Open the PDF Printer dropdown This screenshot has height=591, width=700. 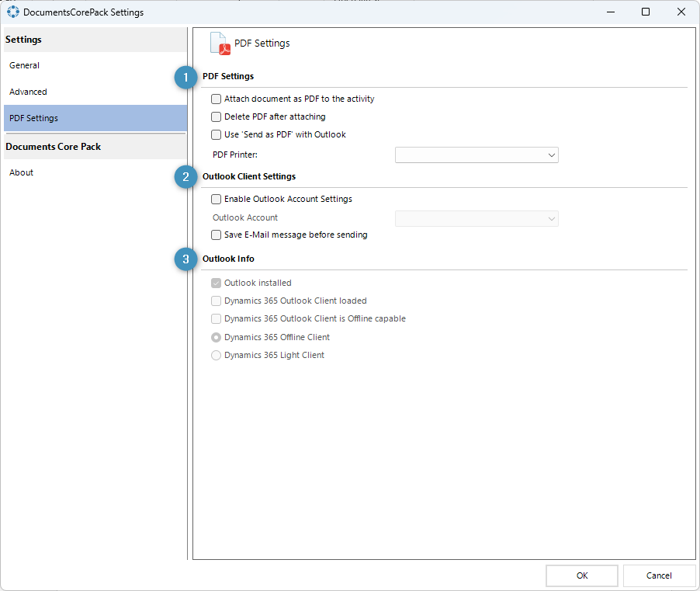pyautogui.click(x=476, y=155)
